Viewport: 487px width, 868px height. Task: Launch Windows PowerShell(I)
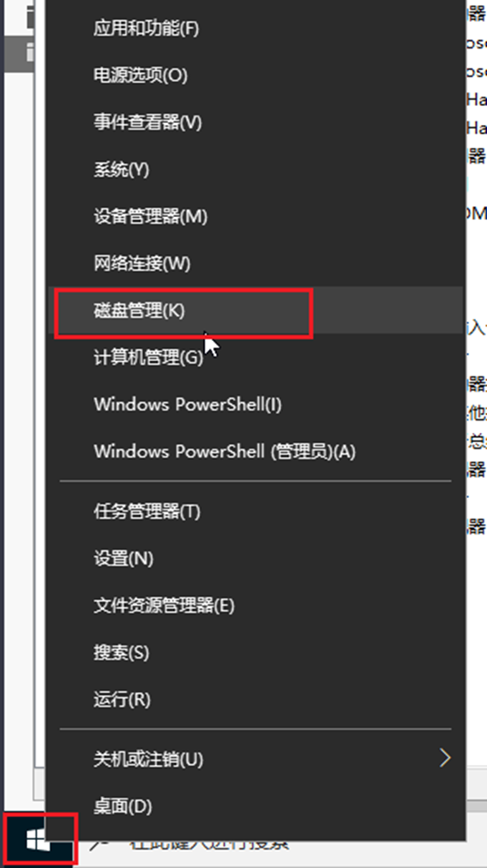tap(255, 405)
